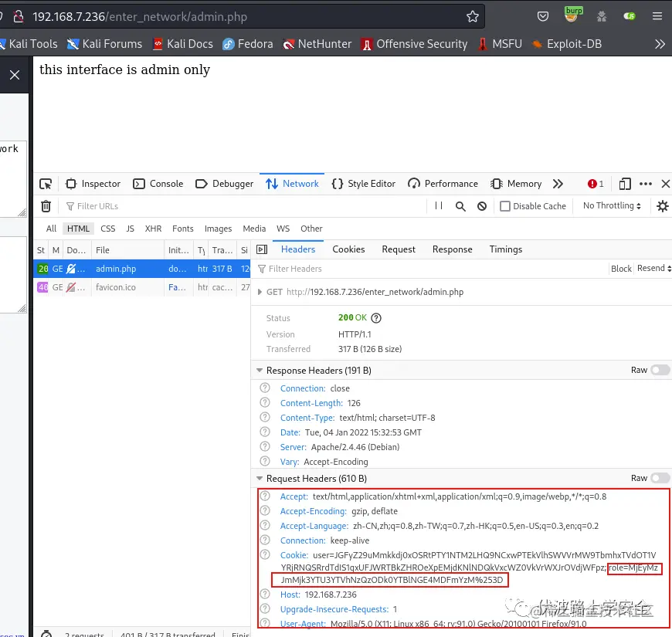
Task: Toggle the Fonts request filter
Action: tap(183, 229)
